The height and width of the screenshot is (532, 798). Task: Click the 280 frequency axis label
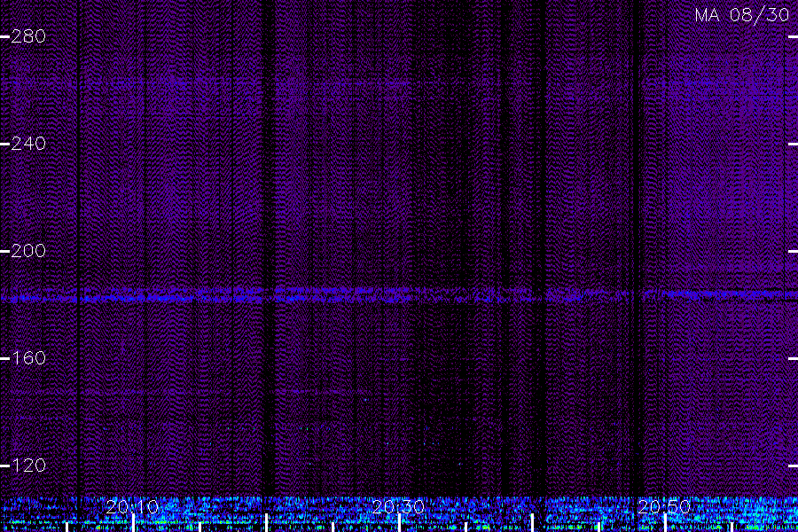point(28,36)
